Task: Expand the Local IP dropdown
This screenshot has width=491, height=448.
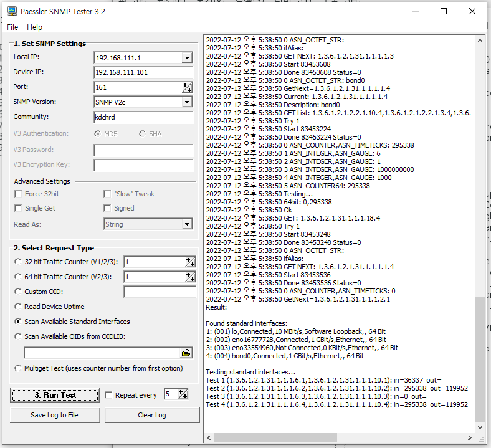Action: click(x=187, y=57)
